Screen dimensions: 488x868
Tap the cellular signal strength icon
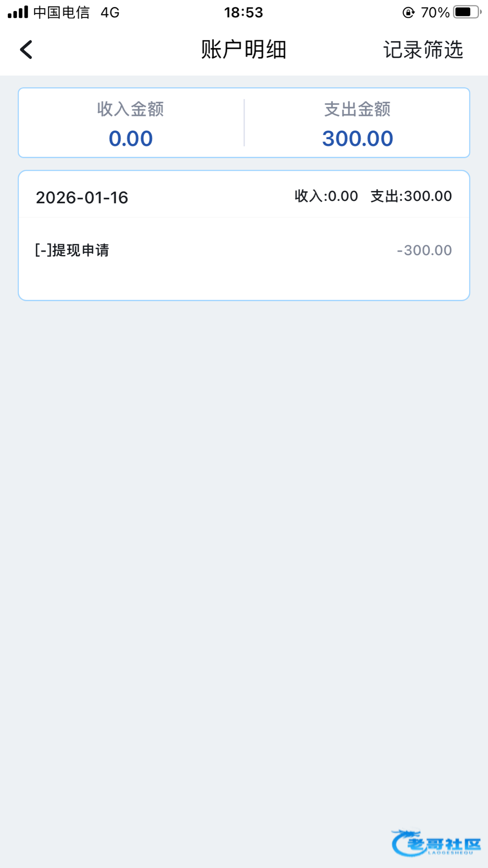tap(18, 12)
